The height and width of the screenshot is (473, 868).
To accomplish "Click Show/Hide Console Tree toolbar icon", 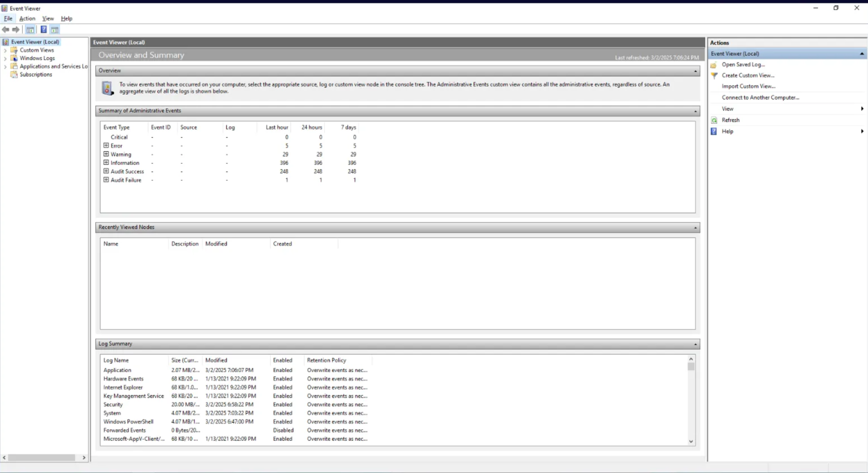I will pyautogui.click(x=30, y=29).
